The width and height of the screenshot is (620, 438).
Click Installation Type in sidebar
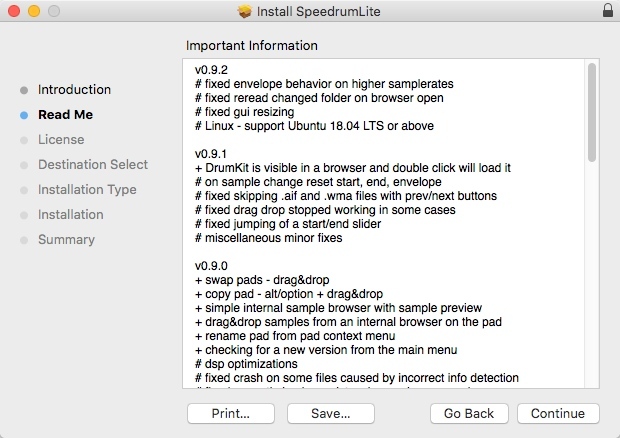pyautogui.click(x=87, y=190)
